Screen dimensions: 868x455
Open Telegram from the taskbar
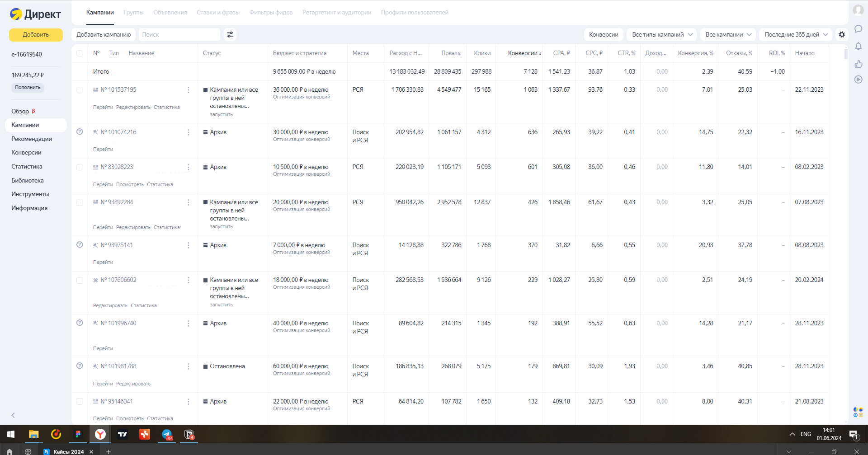click(167, 434)
